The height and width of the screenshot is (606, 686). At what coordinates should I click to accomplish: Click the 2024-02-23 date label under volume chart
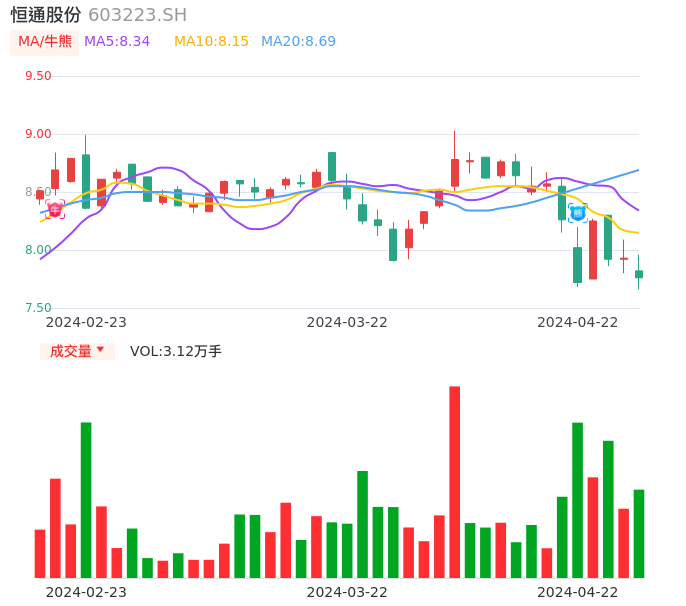point(86,592)
